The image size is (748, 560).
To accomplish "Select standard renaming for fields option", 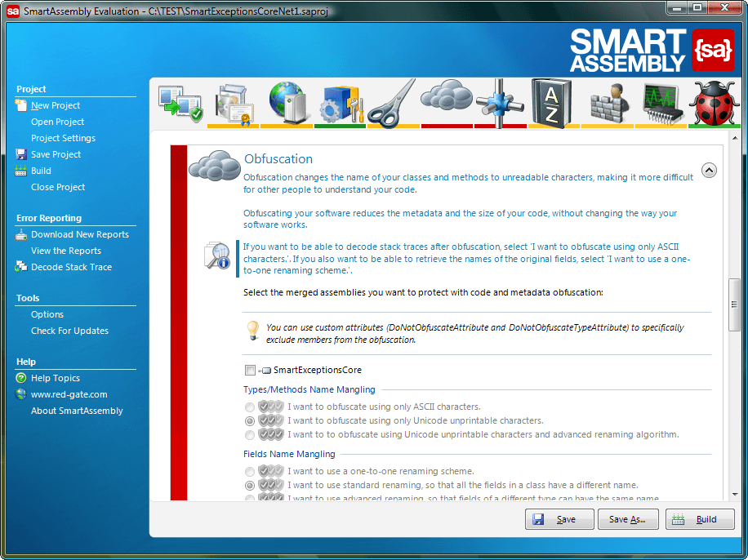I will pos(250,486).
